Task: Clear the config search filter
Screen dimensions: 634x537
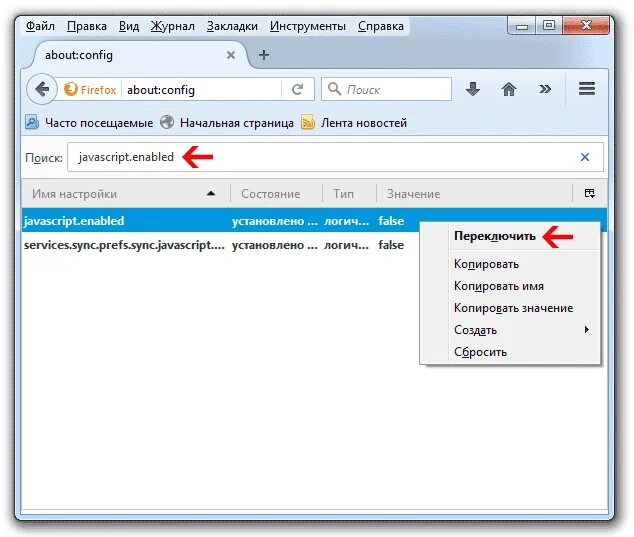Action: click(585, 157)
